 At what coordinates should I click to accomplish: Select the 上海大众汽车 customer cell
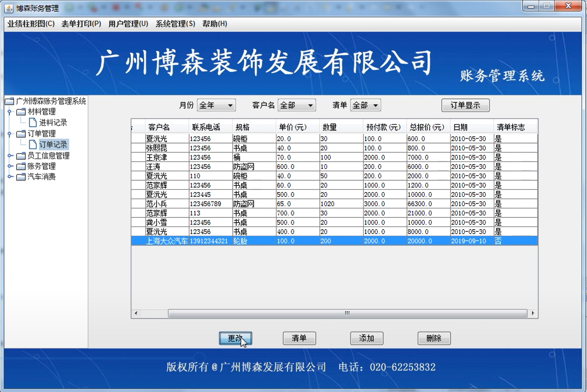(167, 241)
